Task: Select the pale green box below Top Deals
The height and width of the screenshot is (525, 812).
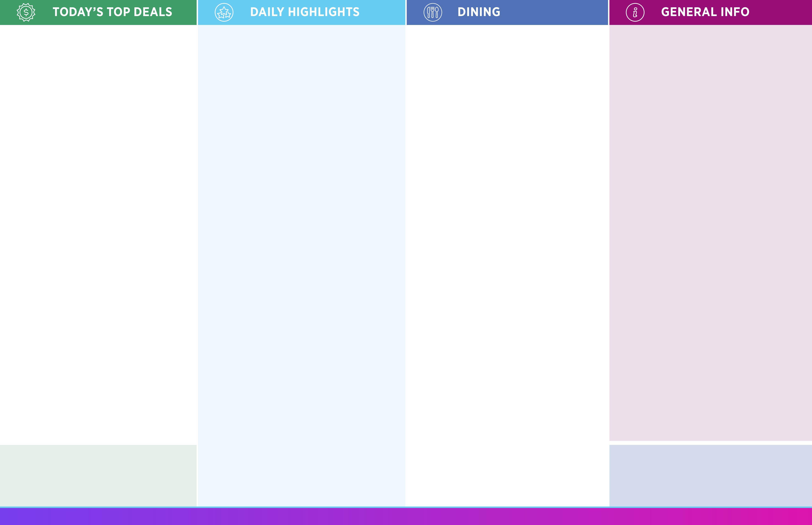Action: (98, 475)
